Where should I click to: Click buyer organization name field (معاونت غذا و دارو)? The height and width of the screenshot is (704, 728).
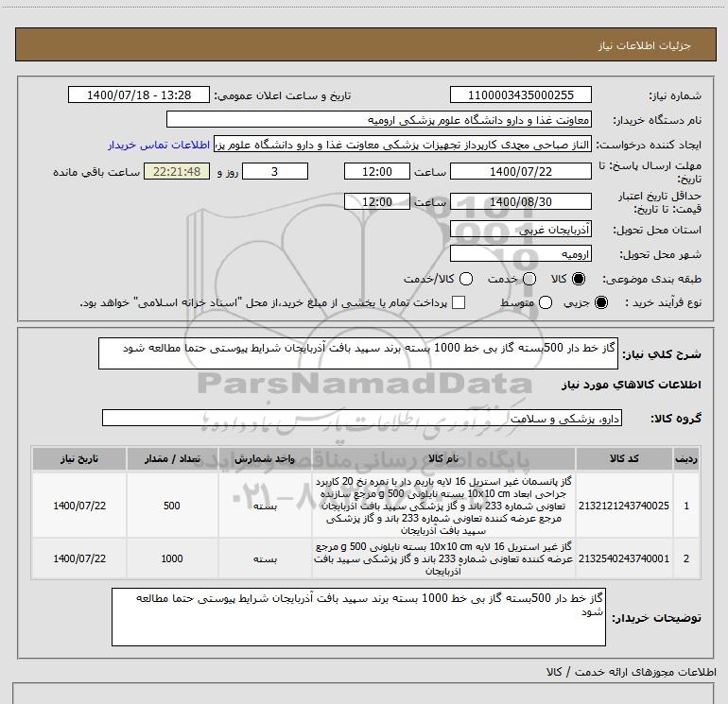[379, 120]
